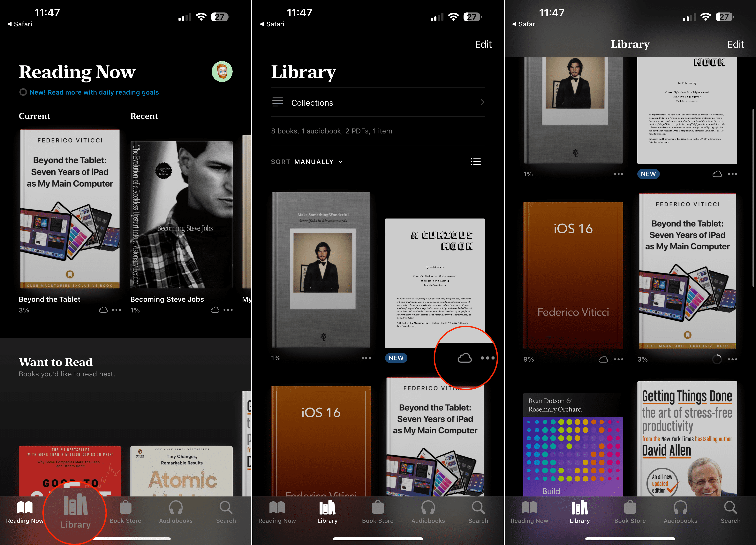Viewport: 756px width, 545px height.
Task: Open the Sort Manually dropdown
Action: [307, 162]
